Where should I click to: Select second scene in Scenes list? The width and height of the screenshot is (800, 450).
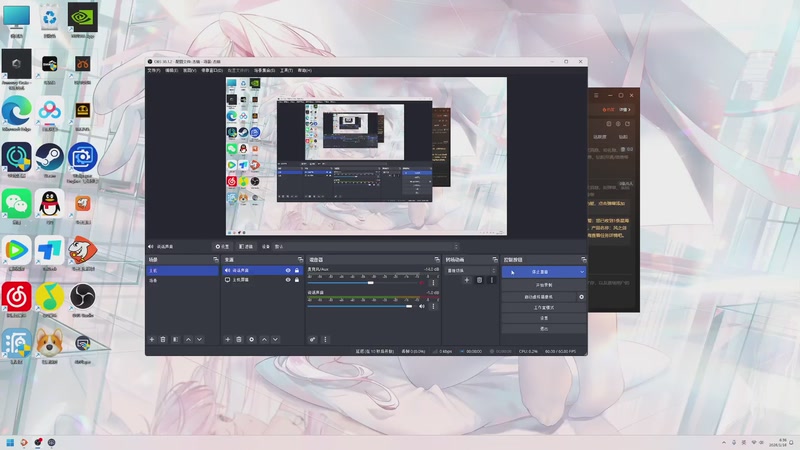tap(183, 281)
